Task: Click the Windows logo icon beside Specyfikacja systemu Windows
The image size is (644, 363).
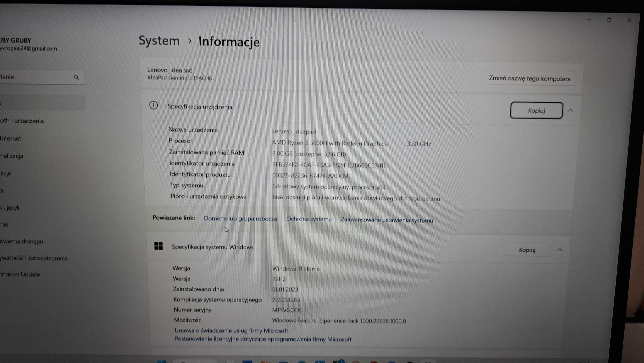Action: click(x=158, y=246)
